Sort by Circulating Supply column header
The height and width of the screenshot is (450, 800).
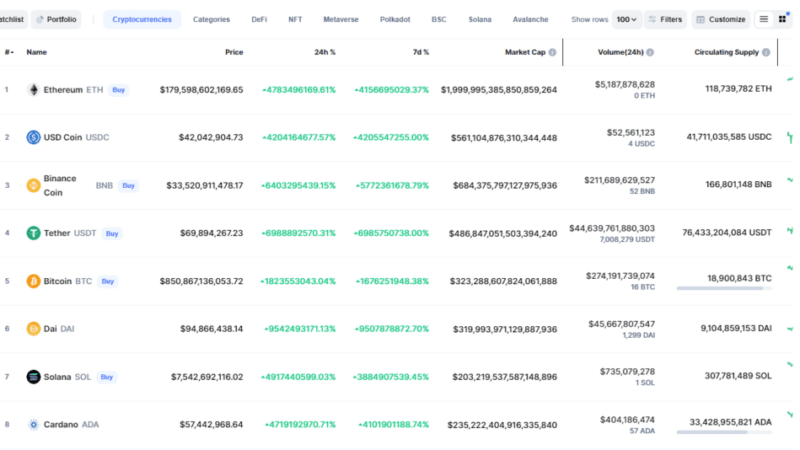(x=727, y=52)
